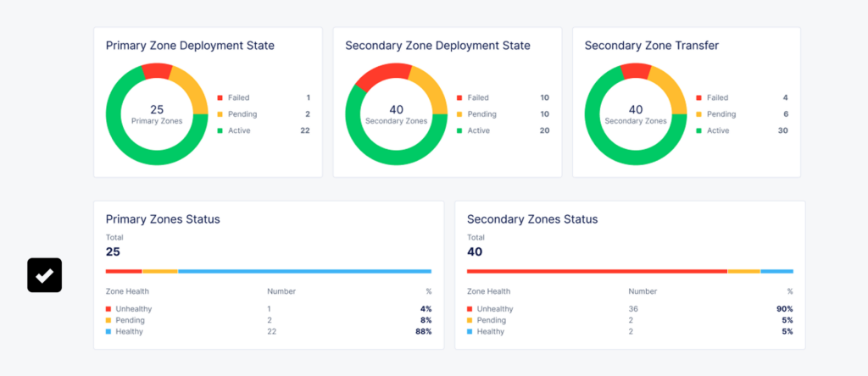
Task: Click the black checkmark badge icon
Action: click(44, 275)
